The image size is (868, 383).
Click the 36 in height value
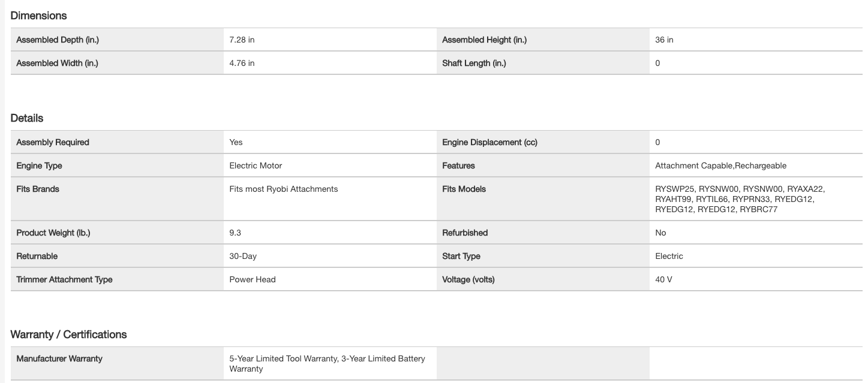click(664, 40)
